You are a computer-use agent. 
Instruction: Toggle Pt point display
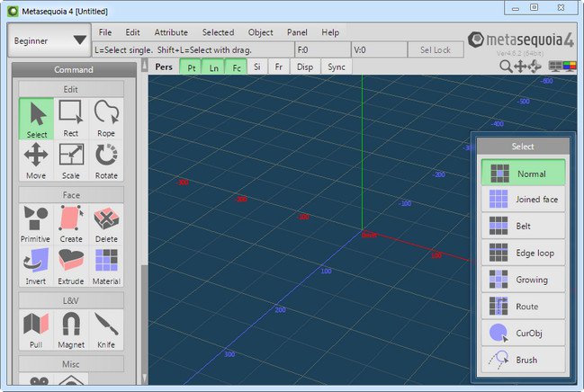(191, 67)
